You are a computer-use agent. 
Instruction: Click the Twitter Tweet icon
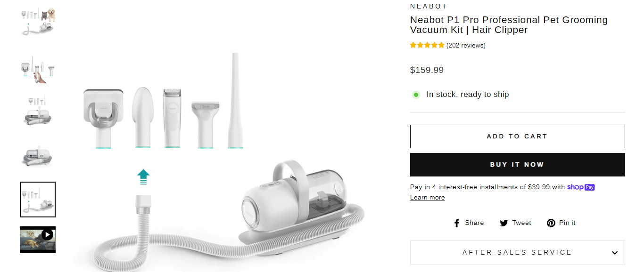tap(504, 223)
